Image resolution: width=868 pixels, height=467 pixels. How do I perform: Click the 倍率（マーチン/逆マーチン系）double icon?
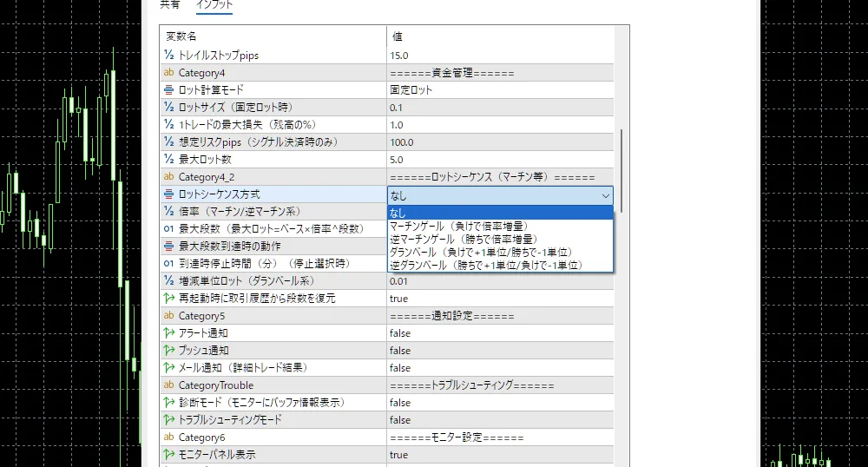[x=169, y=212]
